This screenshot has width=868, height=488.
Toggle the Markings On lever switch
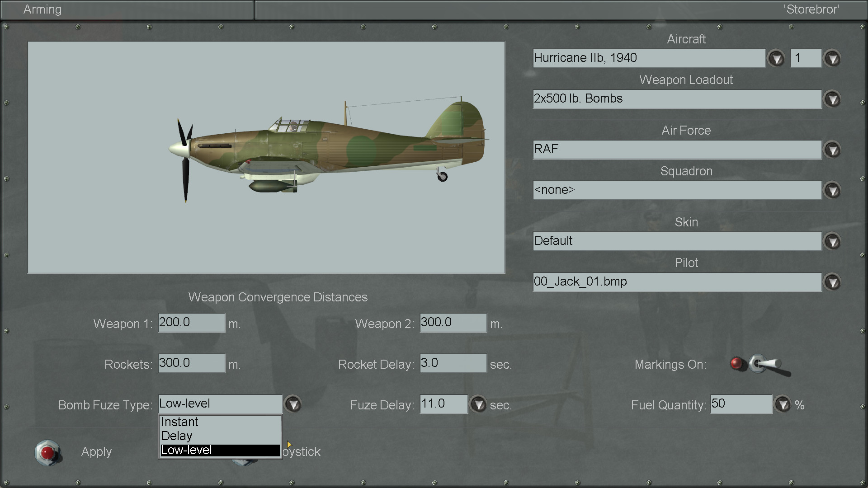point(766,365)
